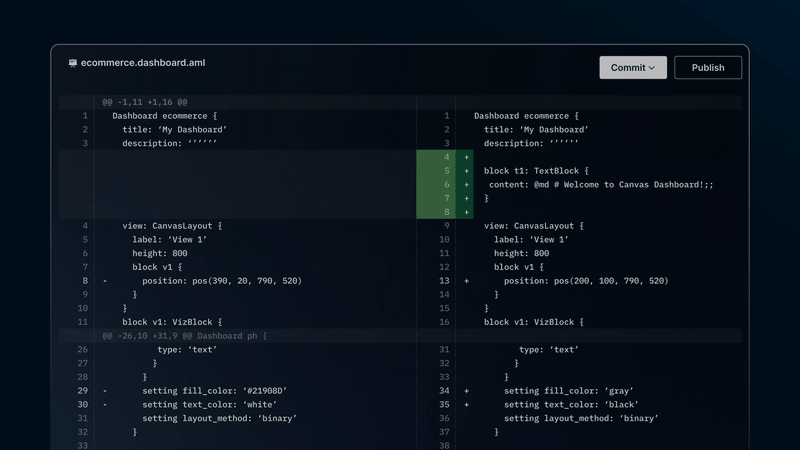
Task: Click the minus marker on left line 29
Action: [105, 391]
